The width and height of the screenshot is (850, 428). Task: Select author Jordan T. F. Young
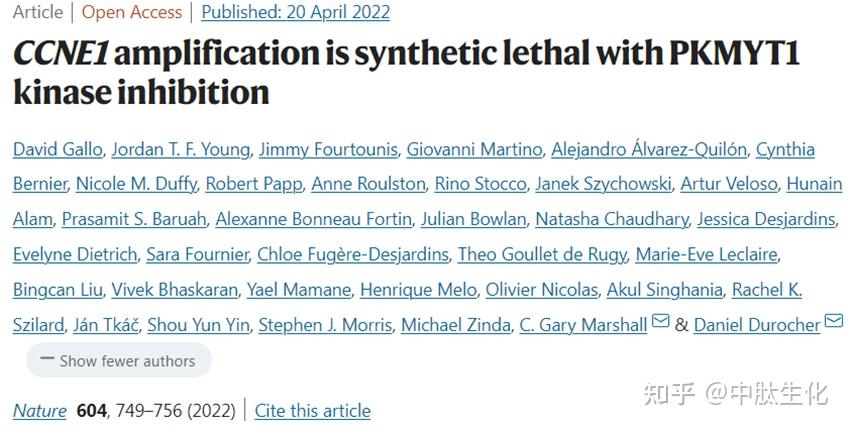tap(180, 150)
